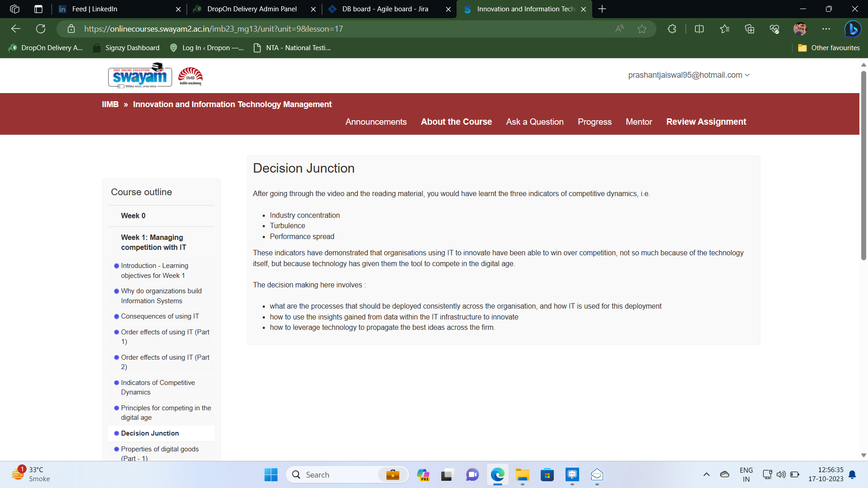Image resolution: width=868 pixels, height=488 pixels.
Task: Click the page vertical scrollbar thumb
Action: coord(863,165)
